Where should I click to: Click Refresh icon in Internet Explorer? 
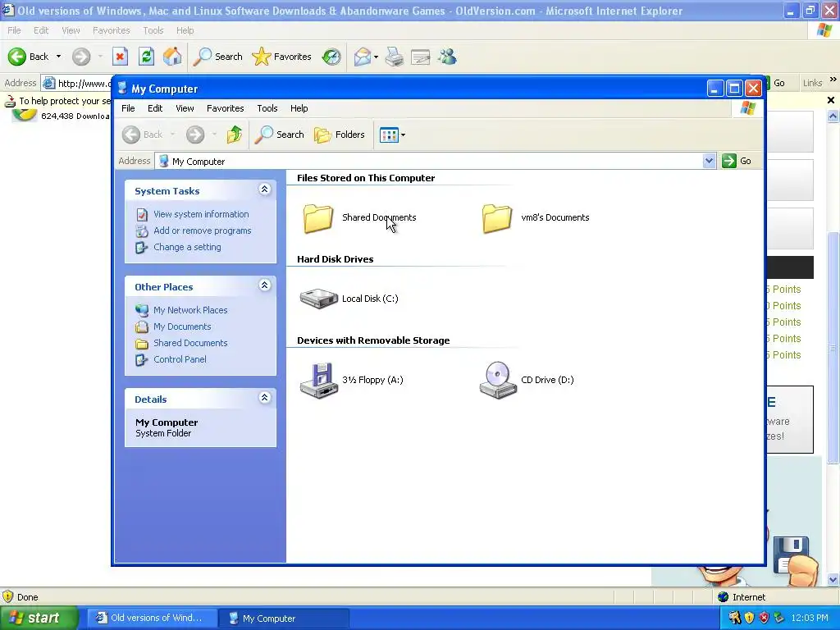pos(146,57)
